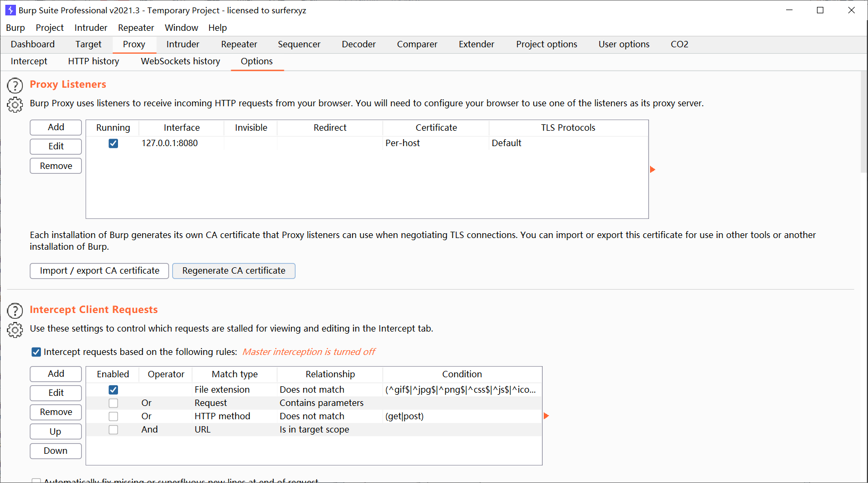Switch to the Target tab
868x483 pixels.
click(88, 44)
